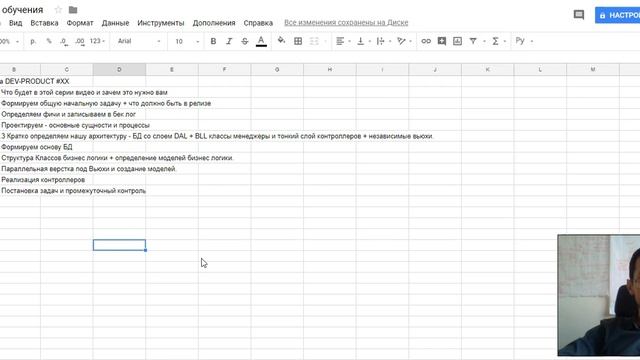
Task: Select column M header
Action: (x=593, y=69)
